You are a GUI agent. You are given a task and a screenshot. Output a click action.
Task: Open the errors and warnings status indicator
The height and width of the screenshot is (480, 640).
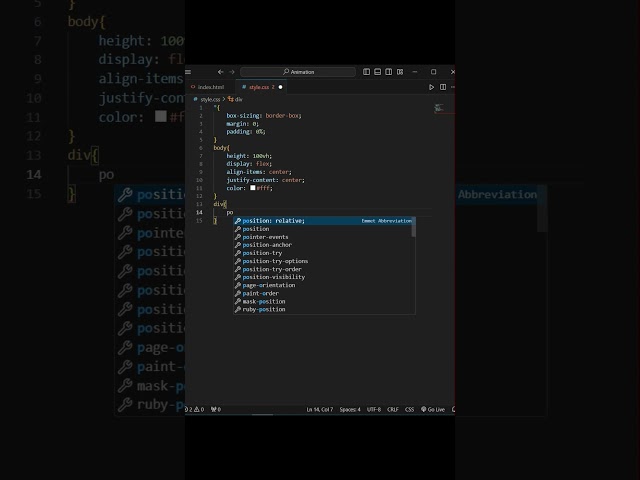[x=195, y=409]
